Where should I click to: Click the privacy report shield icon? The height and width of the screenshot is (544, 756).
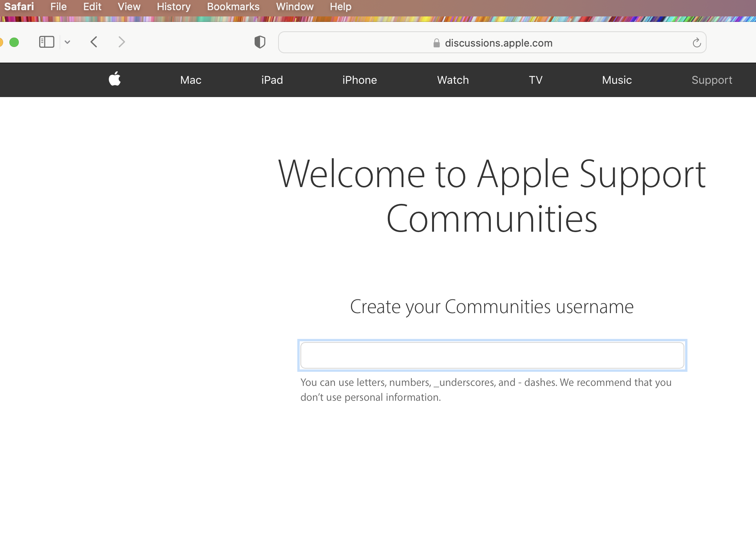click(x=260, y=42)
